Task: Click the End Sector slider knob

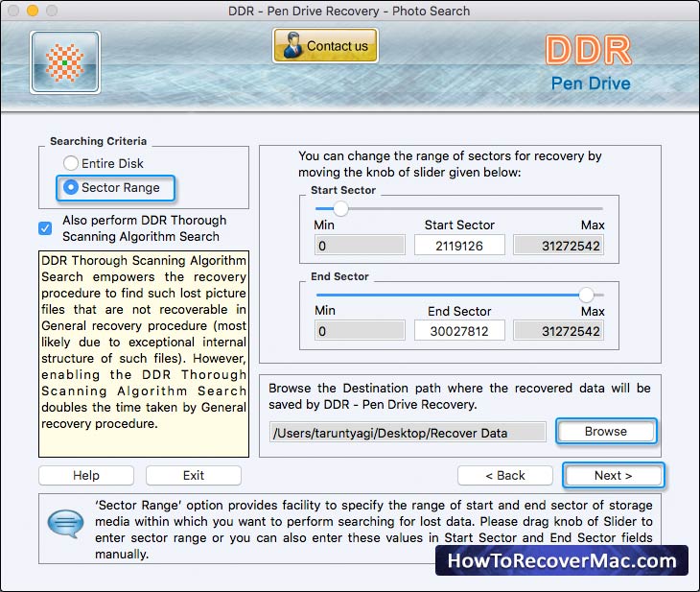Action: pos(586,295)
